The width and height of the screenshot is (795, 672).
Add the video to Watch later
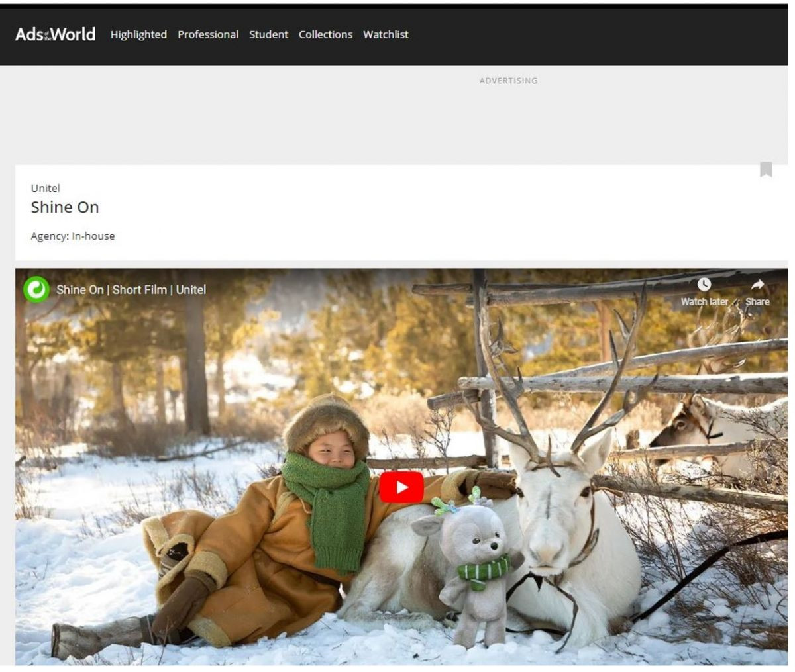click(704, 292)
